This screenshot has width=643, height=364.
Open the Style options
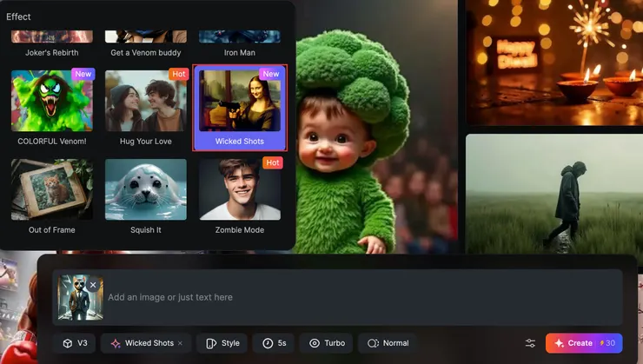pyautogui.click(x=222, y=343)
